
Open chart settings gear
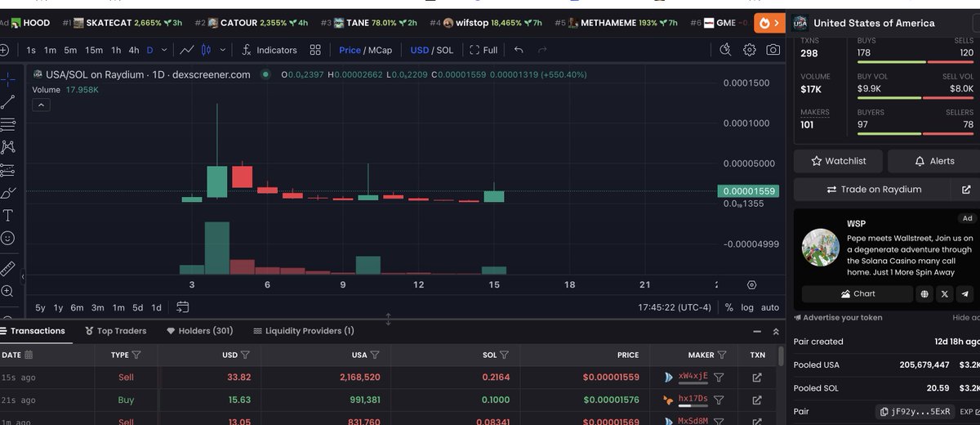point(750,50)
